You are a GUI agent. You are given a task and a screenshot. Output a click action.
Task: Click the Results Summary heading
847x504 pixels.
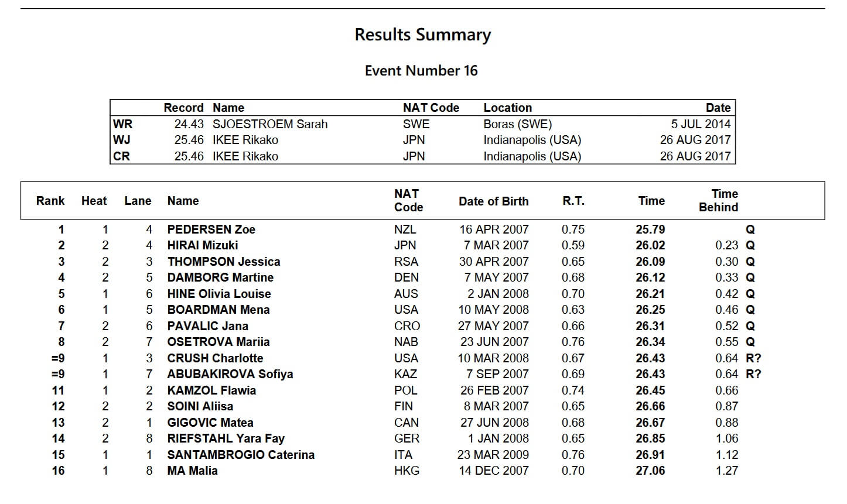tap(422, 35)
